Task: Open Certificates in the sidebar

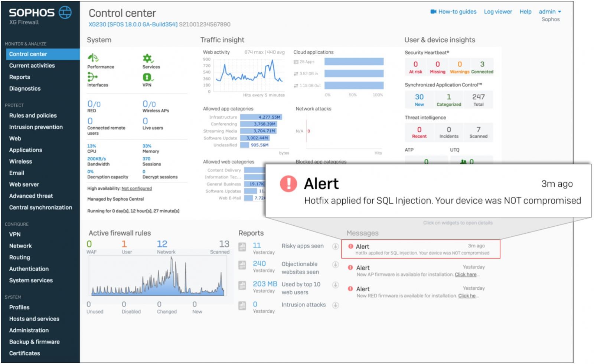Action: [25, 354]
